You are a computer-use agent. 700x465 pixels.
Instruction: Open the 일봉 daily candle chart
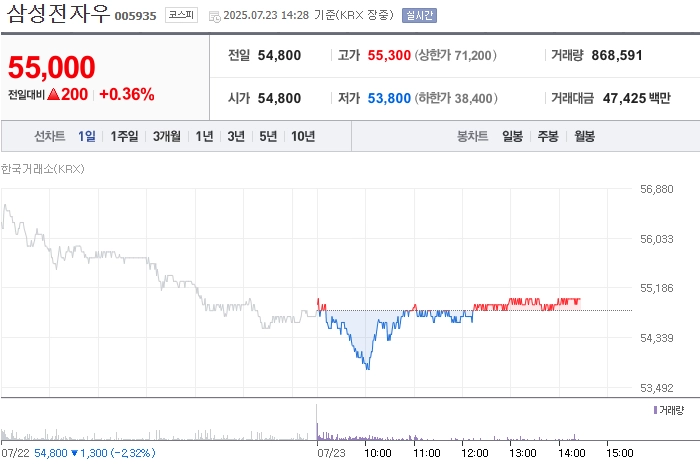tap(512, 136)
